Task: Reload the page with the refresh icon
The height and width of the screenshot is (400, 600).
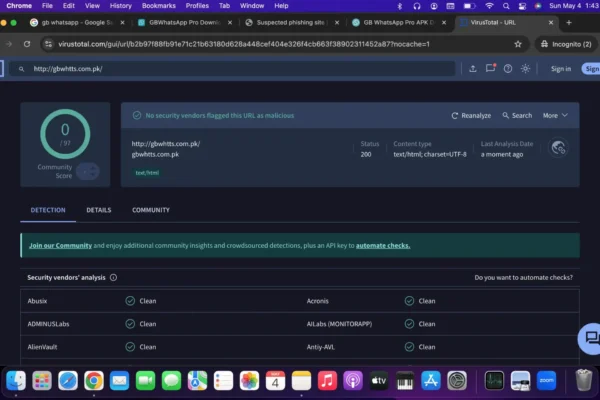Action: [27, 44]
